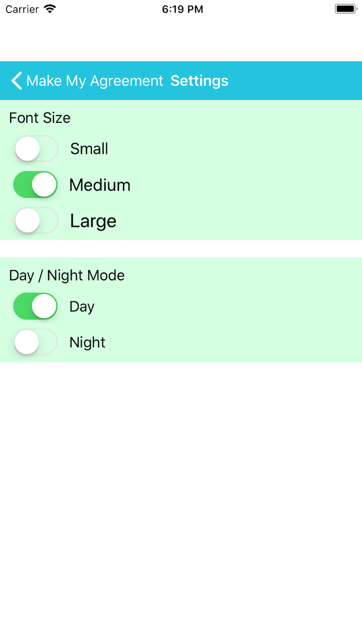
Task: Enable the Small font size switch
Action: coord(36,149)
